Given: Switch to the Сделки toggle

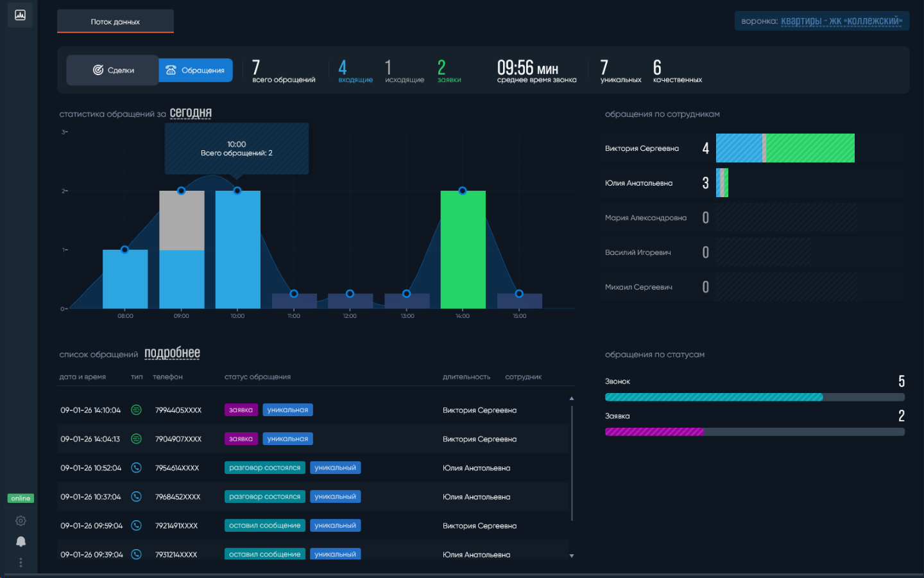Looking at the screenshot, I should tap(113, 70).
